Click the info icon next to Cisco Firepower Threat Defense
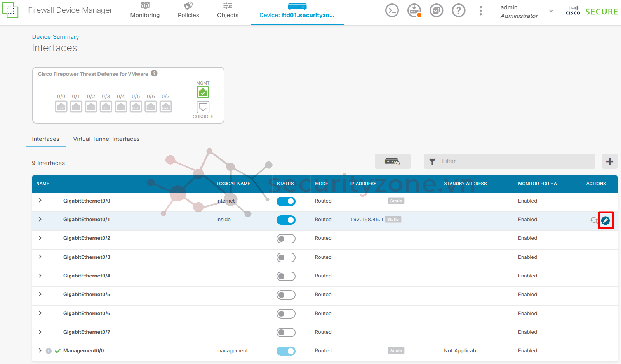621x364 pixels. pyautogui.click(x=154, y=73)
